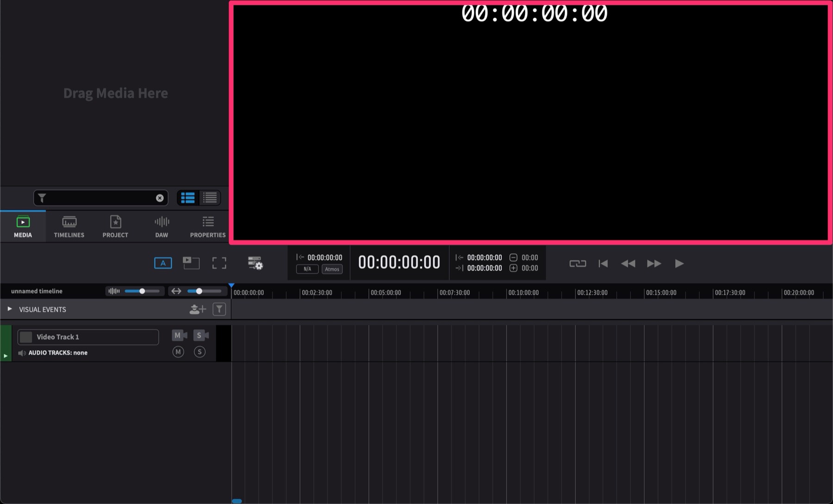
Task: Click the range out-point timecode
Action: [485, 268]
